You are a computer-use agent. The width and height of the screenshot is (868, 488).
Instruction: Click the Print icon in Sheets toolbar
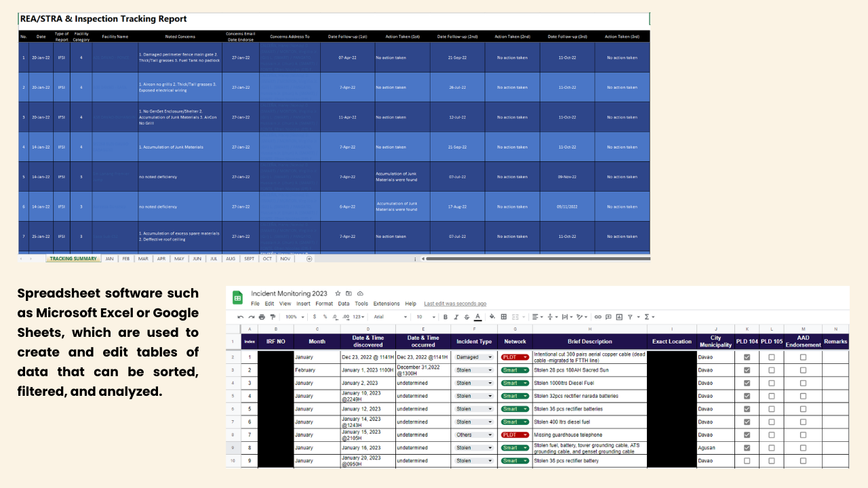[x=262, y=317]
